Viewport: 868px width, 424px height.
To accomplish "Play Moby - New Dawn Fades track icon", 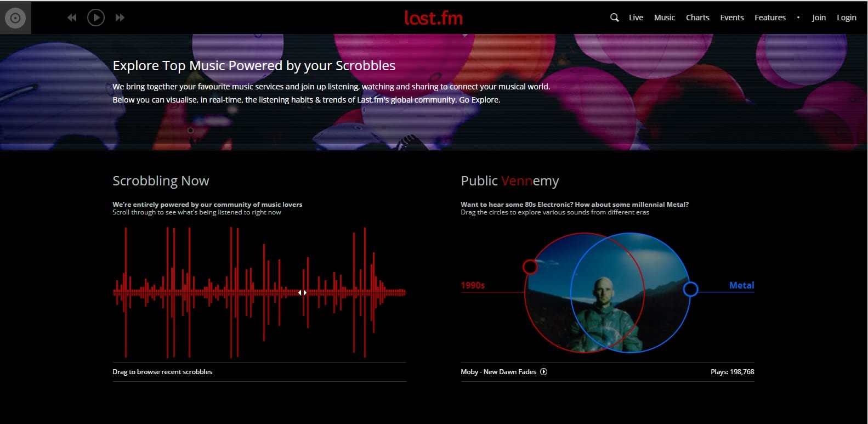I will tap(543, 372).
